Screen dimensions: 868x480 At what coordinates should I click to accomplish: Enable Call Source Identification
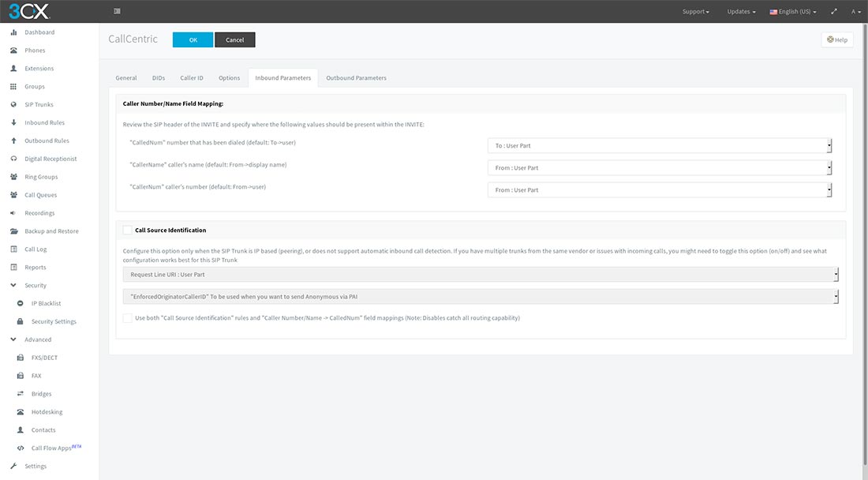126,229
